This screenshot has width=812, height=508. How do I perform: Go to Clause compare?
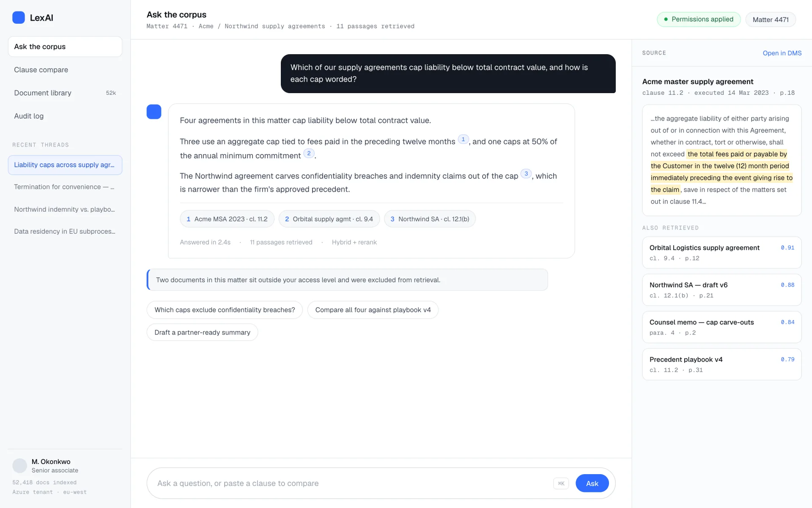pos(65,70)
